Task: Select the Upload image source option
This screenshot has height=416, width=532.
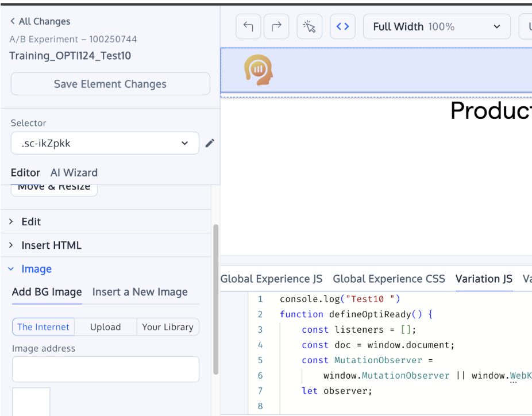Action: [x=106, y=327]
